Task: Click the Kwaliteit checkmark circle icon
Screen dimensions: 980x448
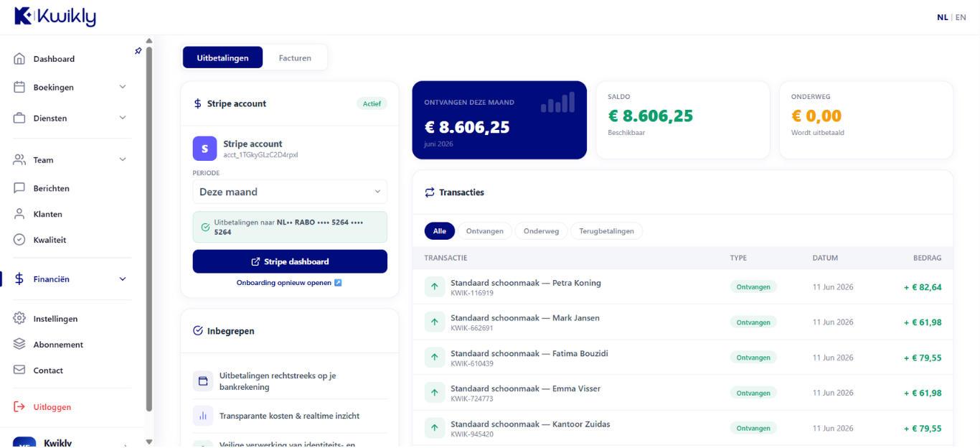Action: click(x=19, y=240)
